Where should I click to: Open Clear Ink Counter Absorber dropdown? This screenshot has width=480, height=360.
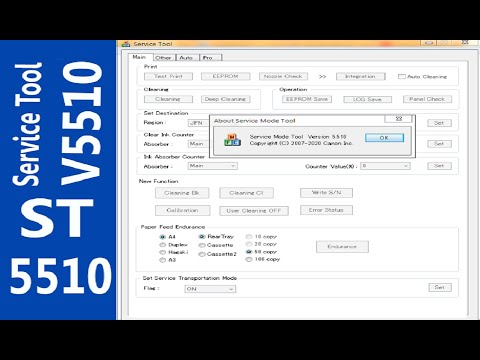[198, 144]
